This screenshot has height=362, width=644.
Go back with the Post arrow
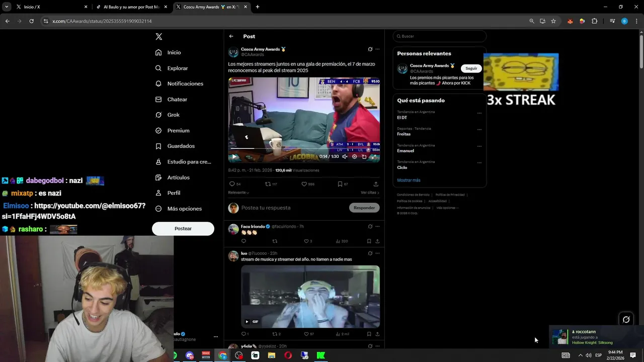coord(231,36)
